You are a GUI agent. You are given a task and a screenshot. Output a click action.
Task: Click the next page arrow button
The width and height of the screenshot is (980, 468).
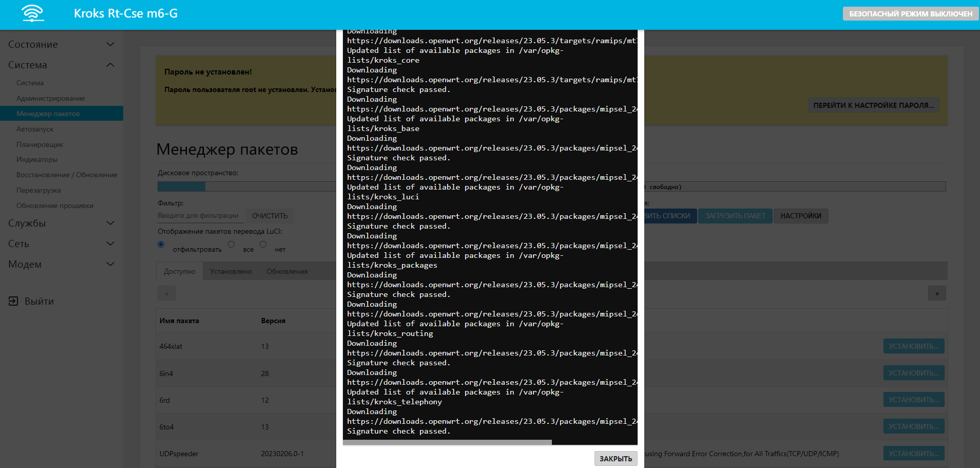pos(936,293)
